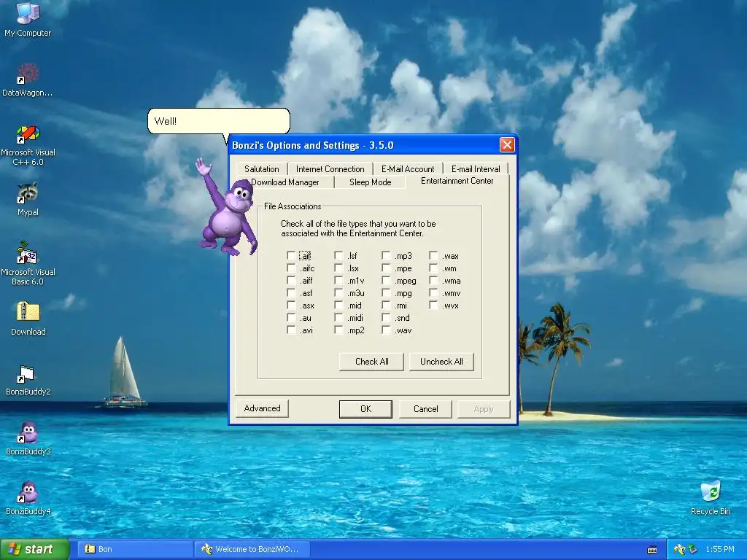The image size is (747, 560).
Task: Click the Check All button
Action: point(371,362)
